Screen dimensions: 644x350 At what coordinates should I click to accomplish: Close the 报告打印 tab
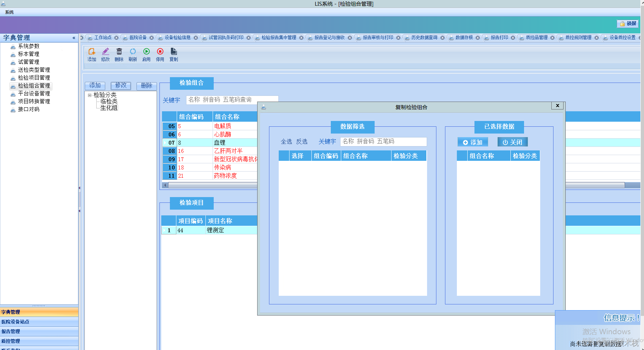[x=513, y=38]
